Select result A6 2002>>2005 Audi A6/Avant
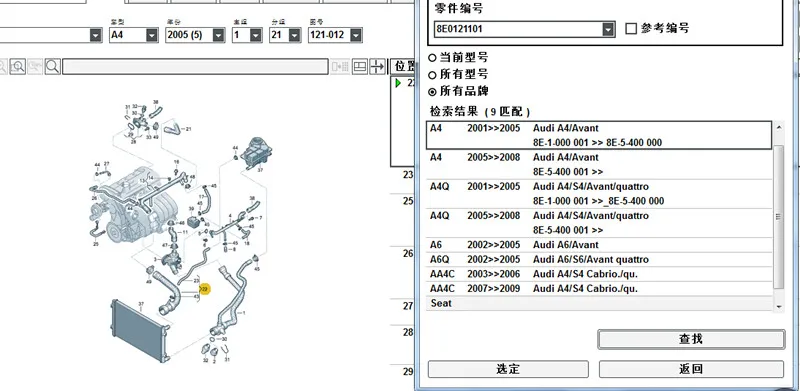This screenshot has width=800, height=391. tap(599, 245)
